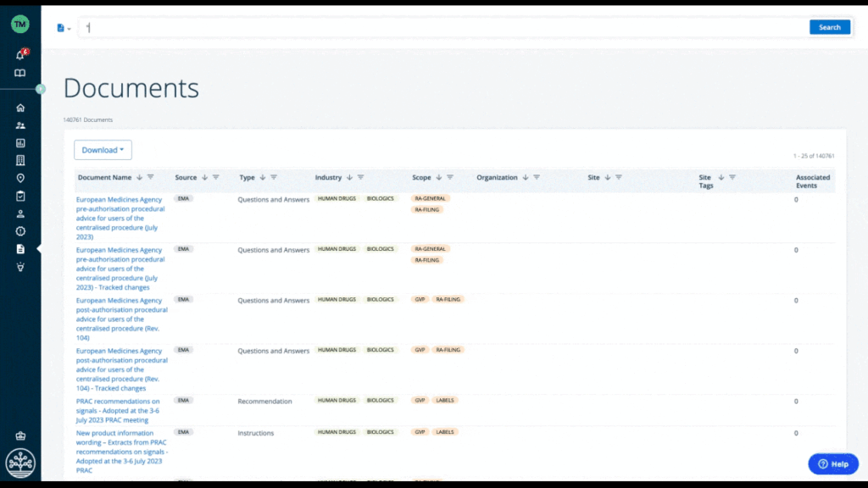This screenshot has height=488, width=868.
Task: Open the location pin sites icon
Action: pos(20,178)
